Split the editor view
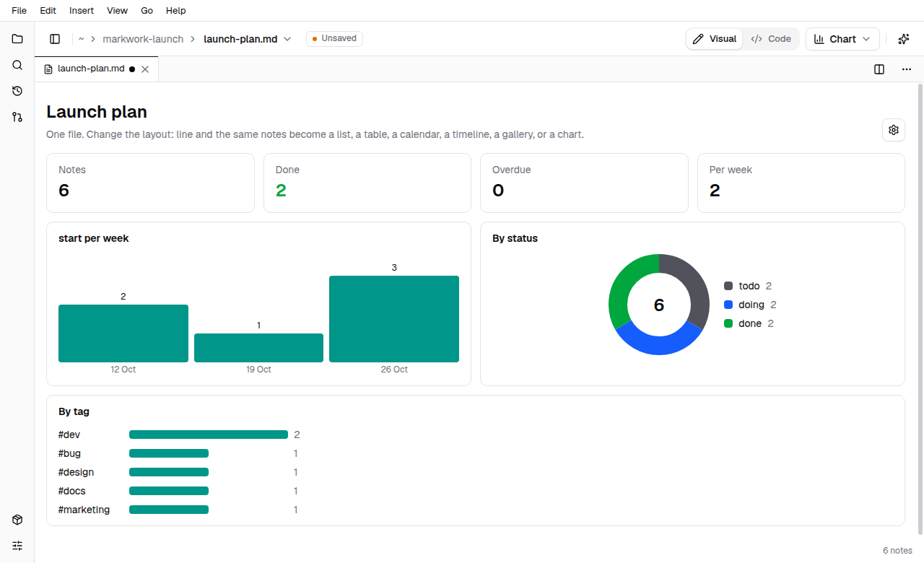This screenshot has height=563, width=924. 879,69
